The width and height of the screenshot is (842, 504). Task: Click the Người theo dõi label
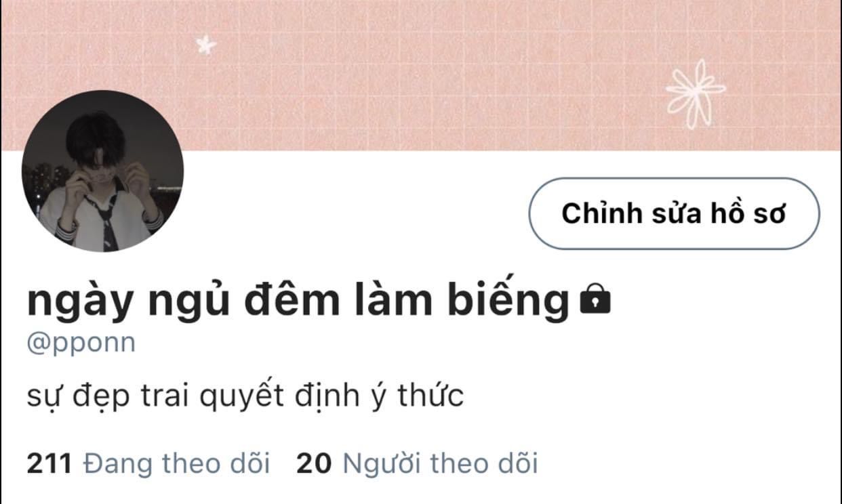pos(441,464)
